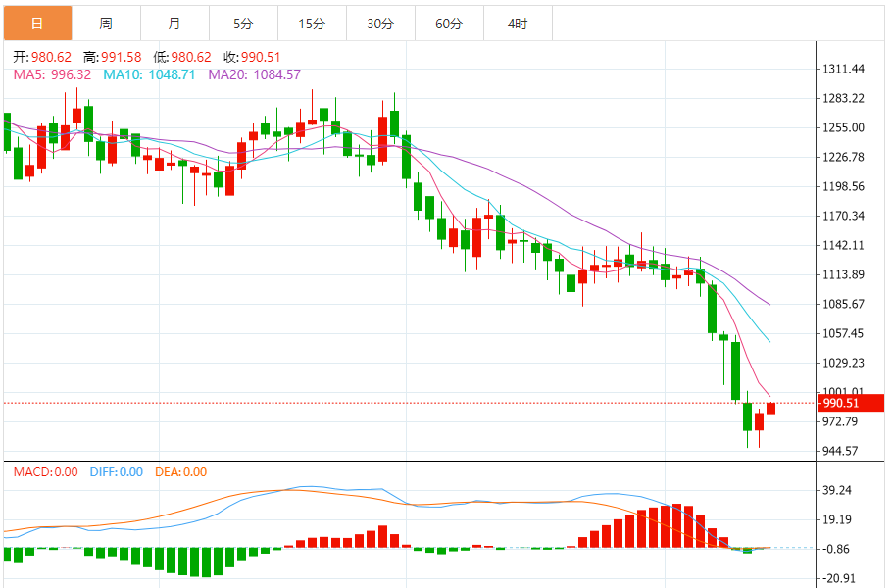Switch to the 月 monthly tab
Viewport: 893px width, 588px height.
(174, 24)
